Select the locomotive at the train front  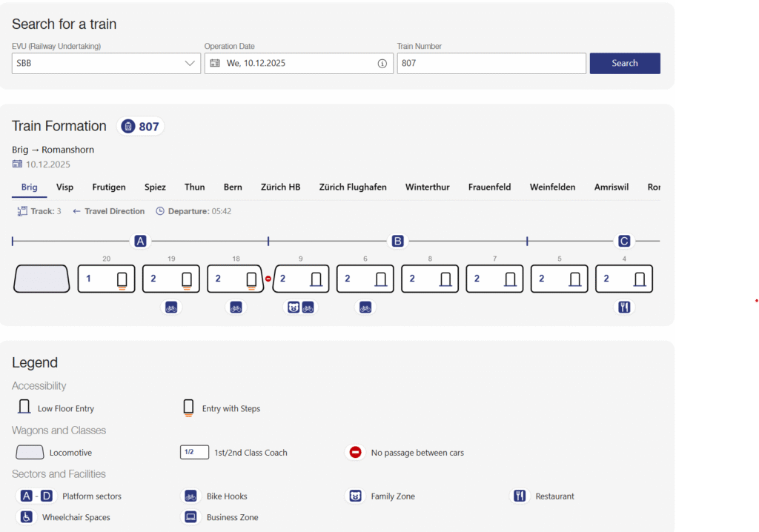tap(42, 279)
